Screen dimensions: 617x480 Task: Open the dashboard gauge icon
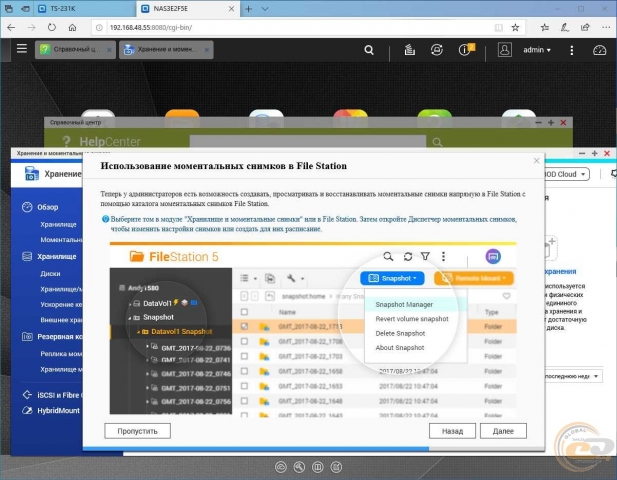[599, 50]
